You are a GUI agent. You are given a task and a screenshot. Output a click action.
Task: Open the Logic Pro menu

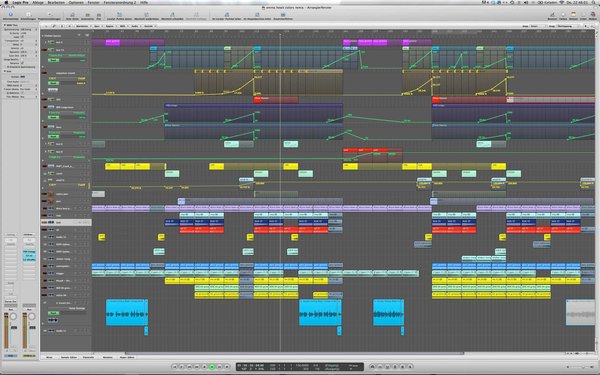tap(21, 2)
